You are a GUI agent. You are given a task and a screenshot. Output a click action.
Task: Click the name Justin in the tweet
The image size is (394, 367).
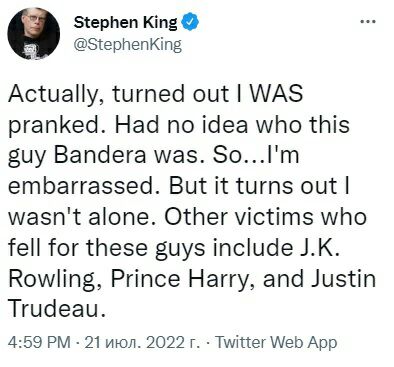coord(343,278)
